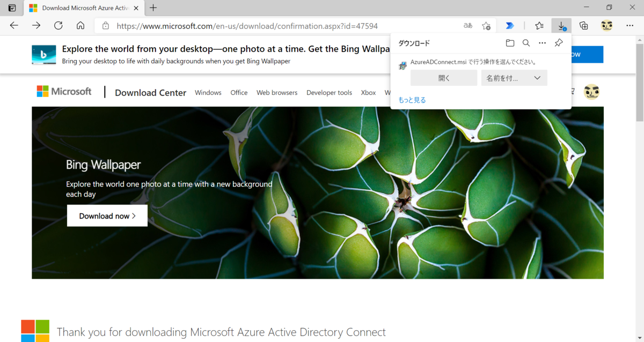Click the もっと見る link

pyautogui.click(x=412, y=100)
